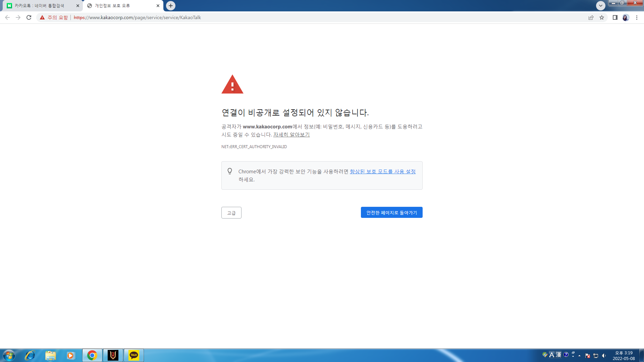Select the 개인정보 보호 오류 tab

tap(123, 6)
